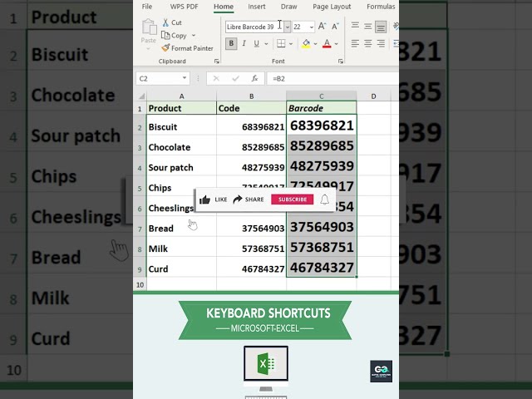Switch to the Draw tab

coord(288,7)
